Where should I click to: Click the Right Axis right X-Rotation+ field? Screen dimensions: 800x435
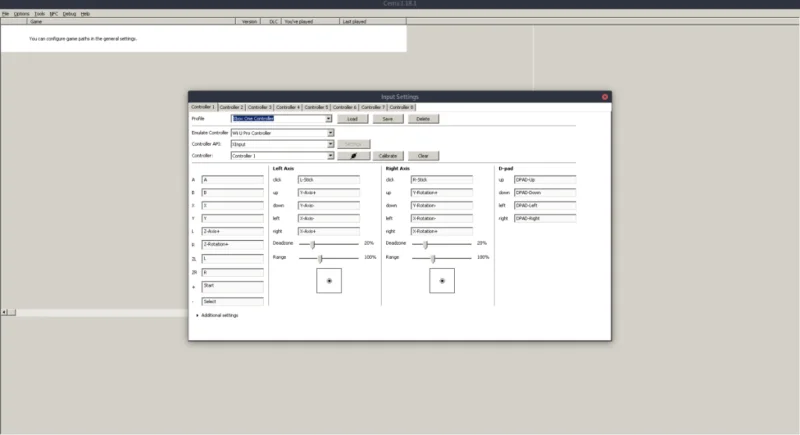pos(442,231)
